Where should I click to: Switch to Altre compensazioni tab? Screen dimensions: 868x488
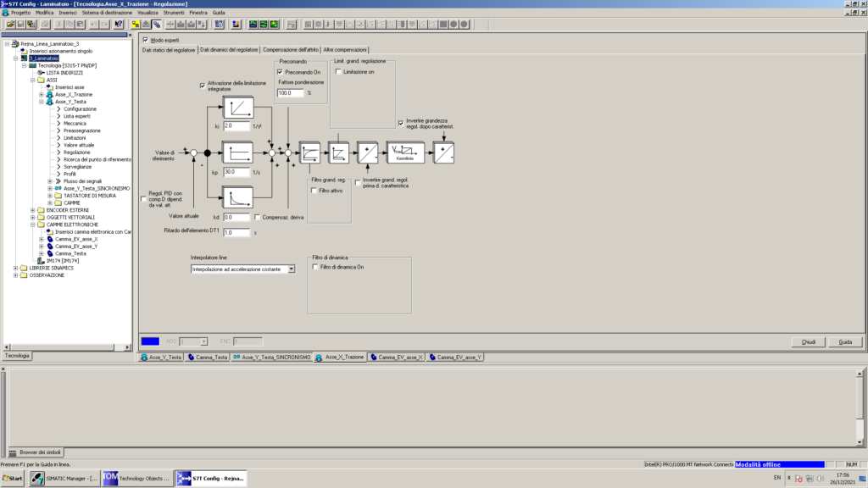click(345, 50)
